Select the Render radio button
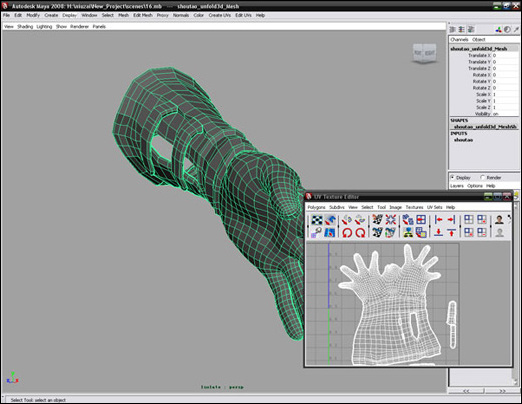The image size is (522, 404). tap(482, 177)
